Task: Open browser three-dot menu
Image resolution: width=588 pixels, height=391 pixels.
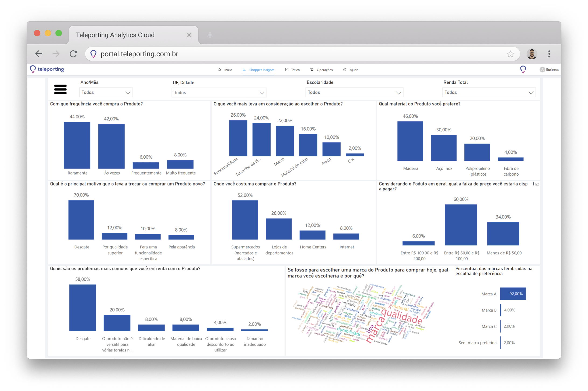Action: pyautogui.click(x=549, y=54)
